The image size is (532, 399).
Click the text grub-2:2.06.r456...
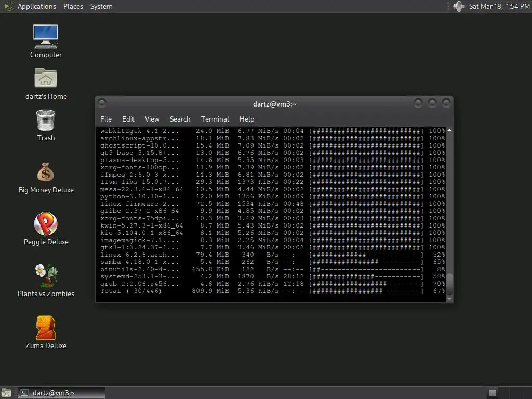[x=139, y=284]
